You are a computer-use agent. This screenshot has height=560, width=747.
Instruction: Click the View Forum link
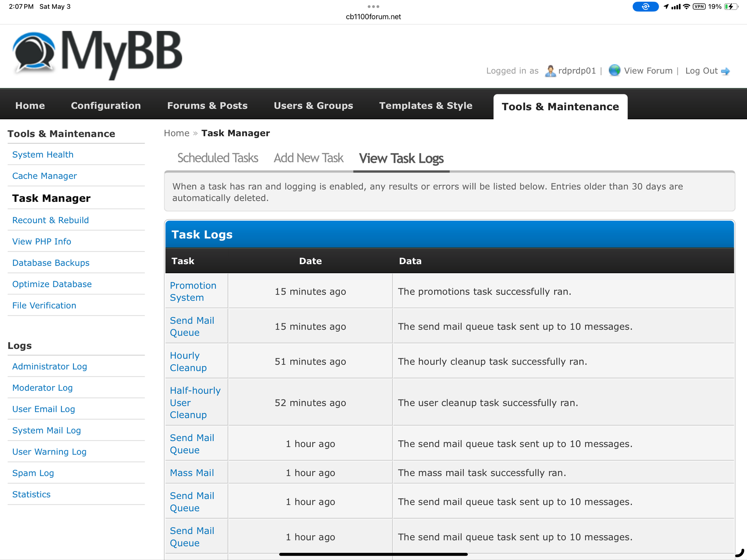coord(648,71)
